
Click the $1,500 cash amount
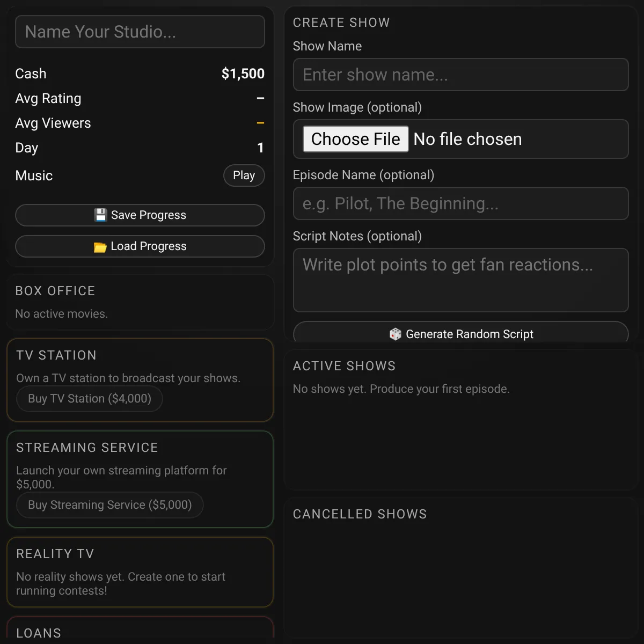tap(243, 74)
